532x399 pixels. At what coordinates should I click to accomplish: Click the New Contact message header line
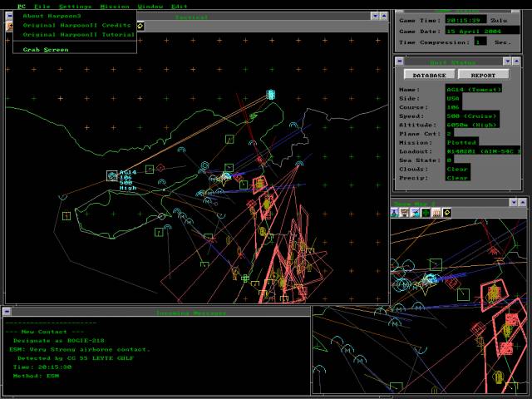pos(45,332)
